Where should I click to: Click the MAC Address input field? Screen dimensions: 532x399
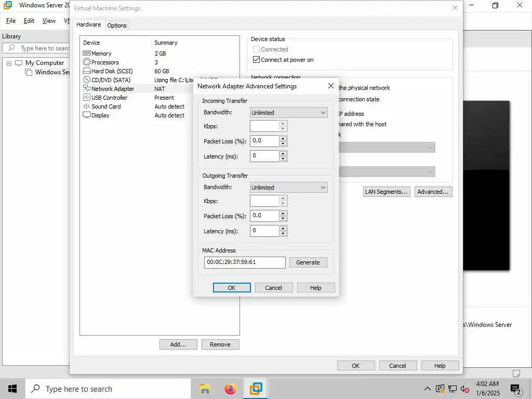(x=245, y=262)
